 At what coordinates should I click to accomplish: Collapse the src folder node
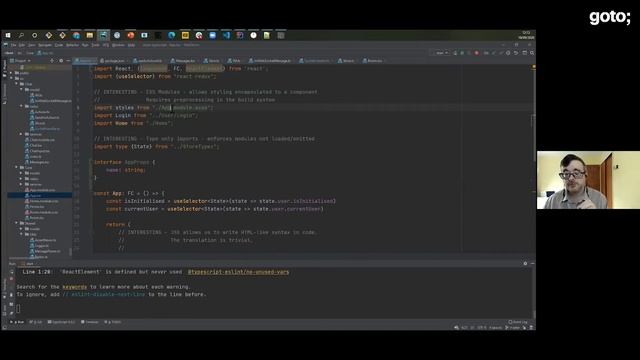[x=11, y=78]
